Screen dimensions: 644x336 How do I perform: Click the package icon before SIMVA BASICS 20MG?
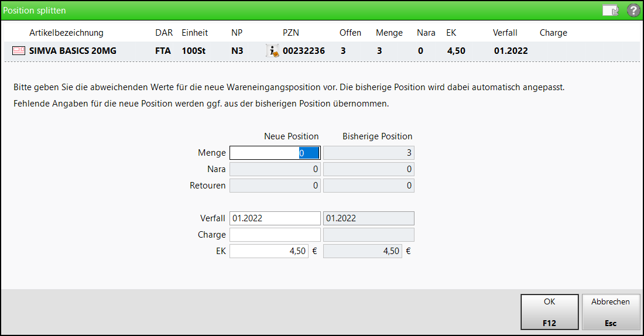click(x=18, y=51)
